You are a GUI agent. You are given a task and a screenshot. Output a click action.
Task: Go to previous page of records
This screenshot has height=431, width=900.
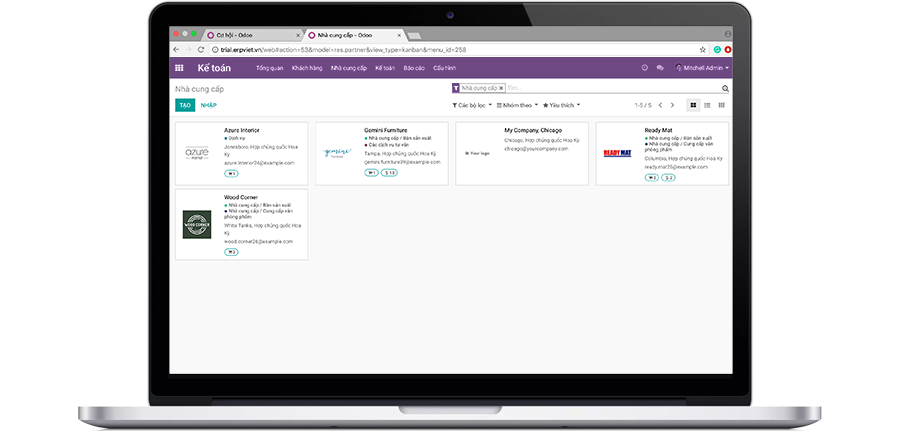[662, 105]
